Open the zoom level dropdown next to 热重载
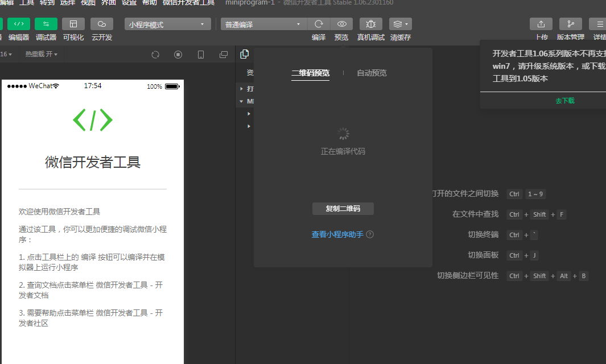The image size is (606, 364). tap(6, 54)
